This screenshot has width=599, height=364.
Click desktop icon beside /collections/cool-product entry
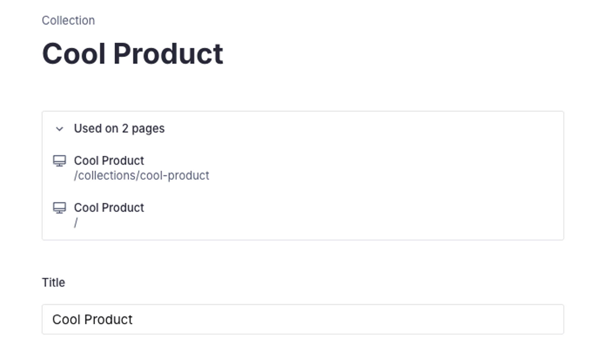tap(59, 161)
